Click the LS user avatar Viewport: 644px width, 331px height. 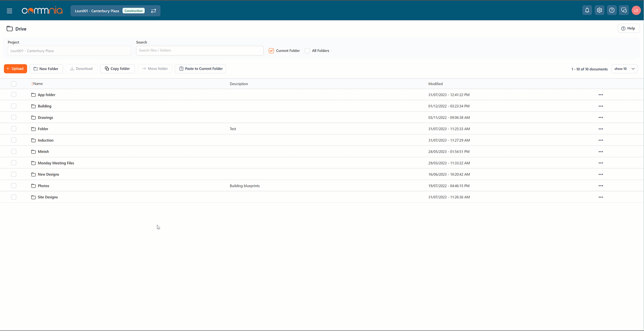[x=636, y=10]
